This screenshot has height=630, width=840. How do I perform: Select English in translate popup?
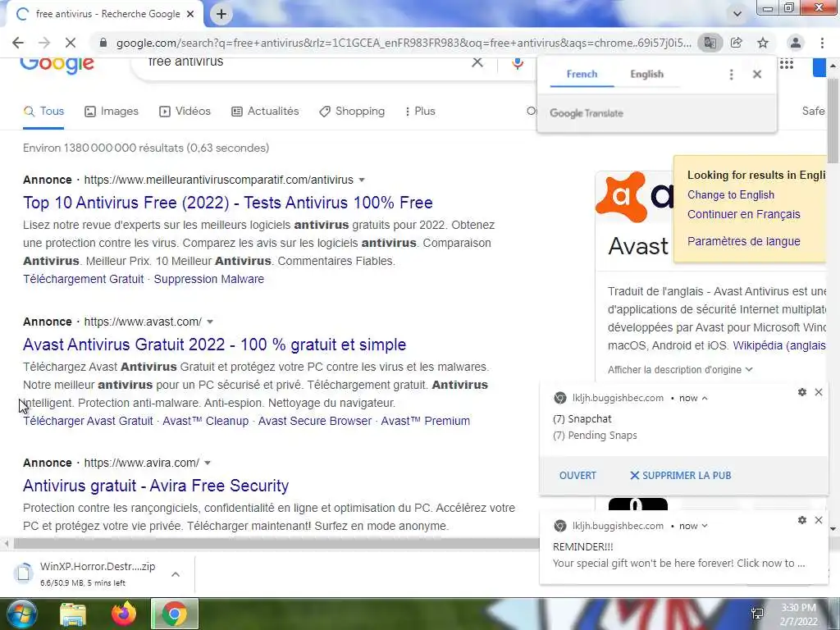point(646,74)
